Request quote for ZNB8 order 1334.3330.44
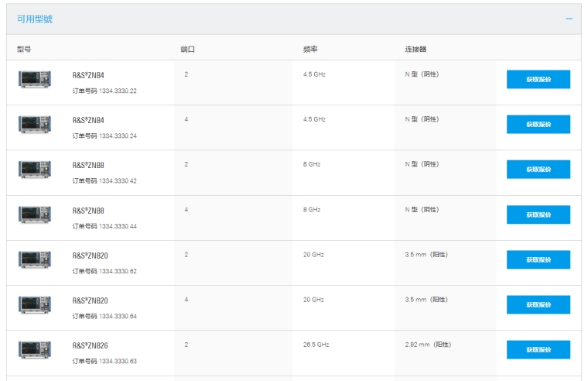588x381 pixels. click(x=538, y=215)
